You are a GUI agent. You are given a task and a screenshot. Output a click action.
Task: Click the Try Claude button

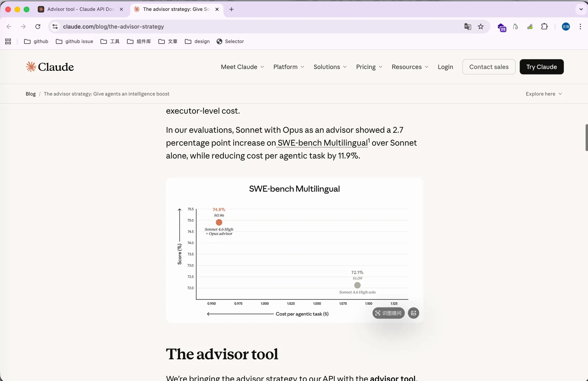(542, 67)
